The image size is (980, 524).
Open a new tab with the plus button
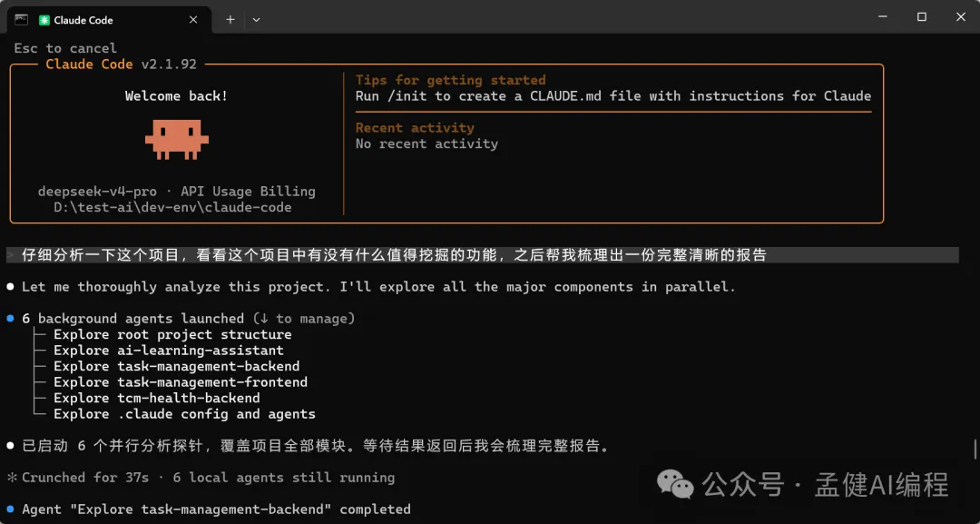pyautogui.click(x=230, y=19)
